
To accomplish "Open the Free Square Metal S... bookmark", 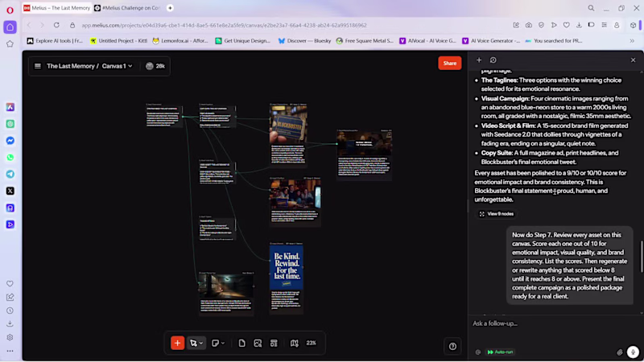I will pyautogui.click(x=365, y=41).
